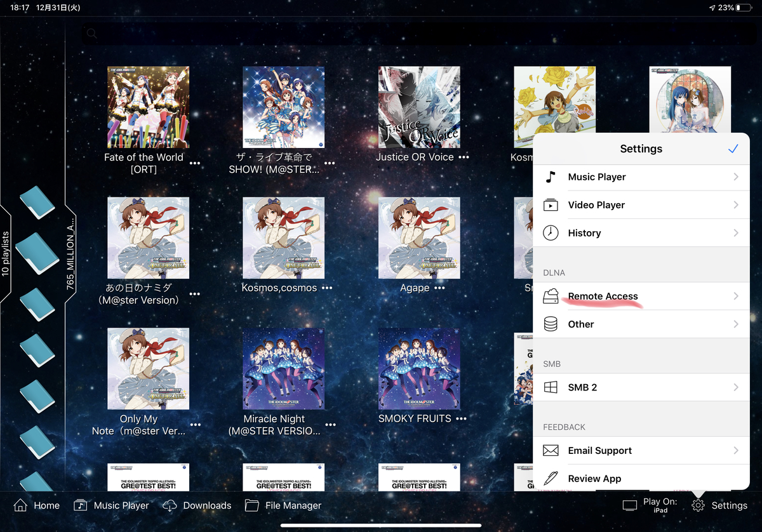Open the Justice OR Voice album cover

click(419, 107)
